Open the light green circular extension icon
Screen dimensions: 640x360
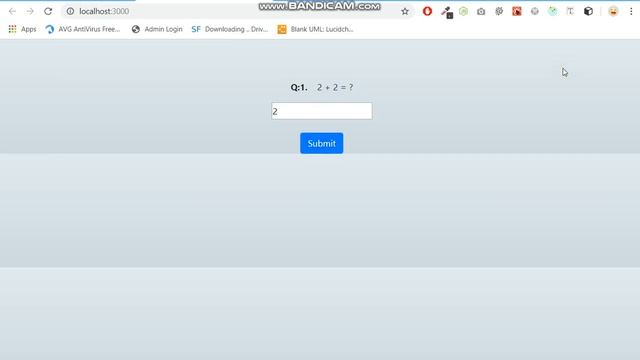(x=463, y=11)
